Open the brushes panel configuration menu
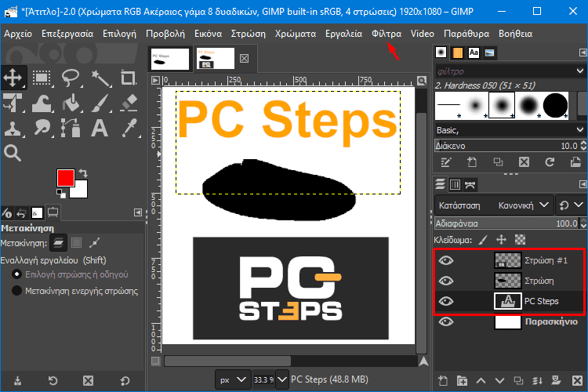Viewport: 588px width, 392px height. [x=583, y=53]
